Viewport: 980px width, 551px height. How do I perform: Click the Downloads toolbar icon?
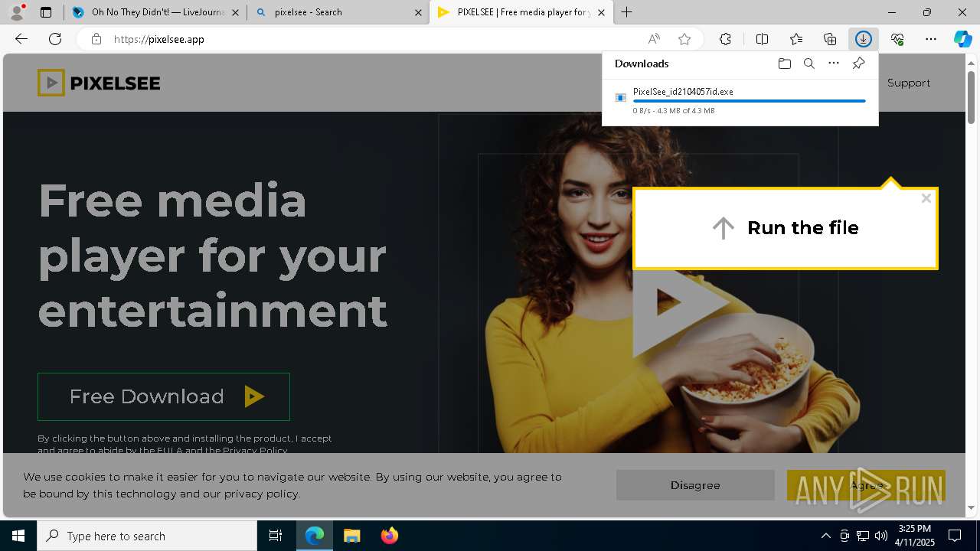[x=864, y=39]
